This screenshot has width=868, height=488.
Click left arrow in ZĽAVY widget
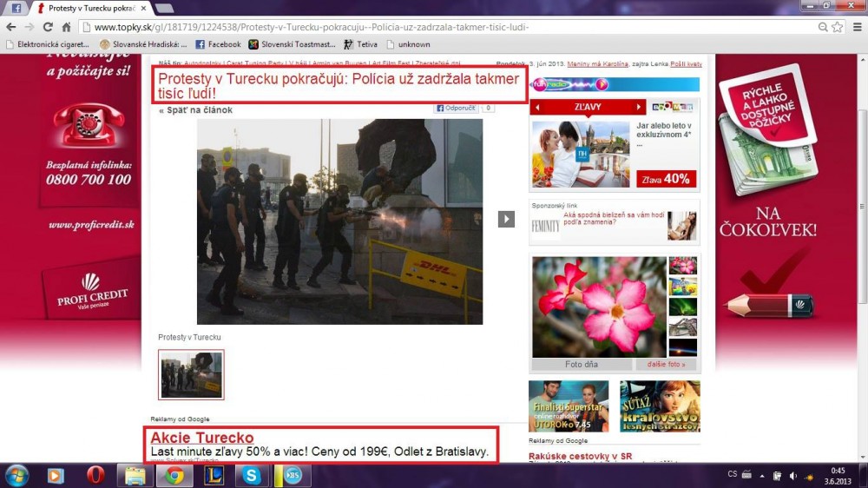coord(537,107)
